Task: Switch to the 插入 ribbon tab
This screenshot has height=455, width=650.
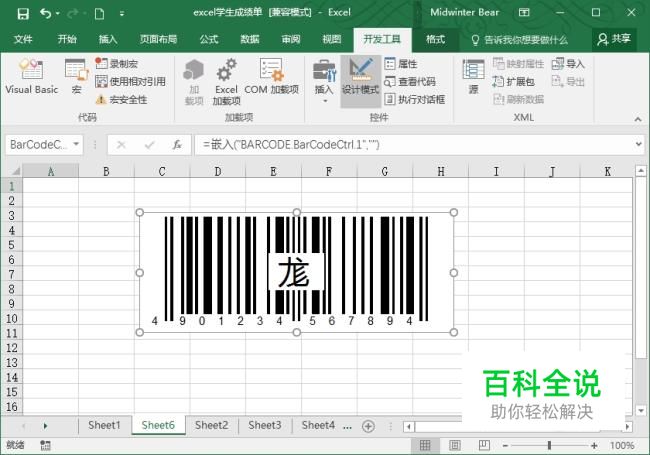Action: (x=108, y=39)
